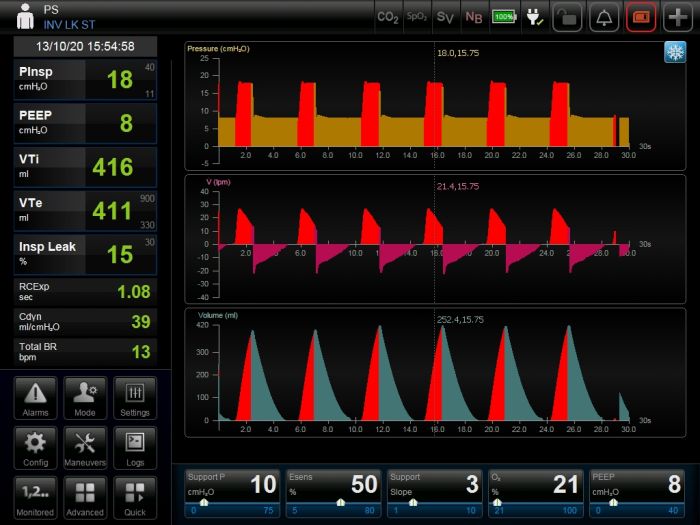Freeze the waveforms with the snowflake icon

[675, 52]
